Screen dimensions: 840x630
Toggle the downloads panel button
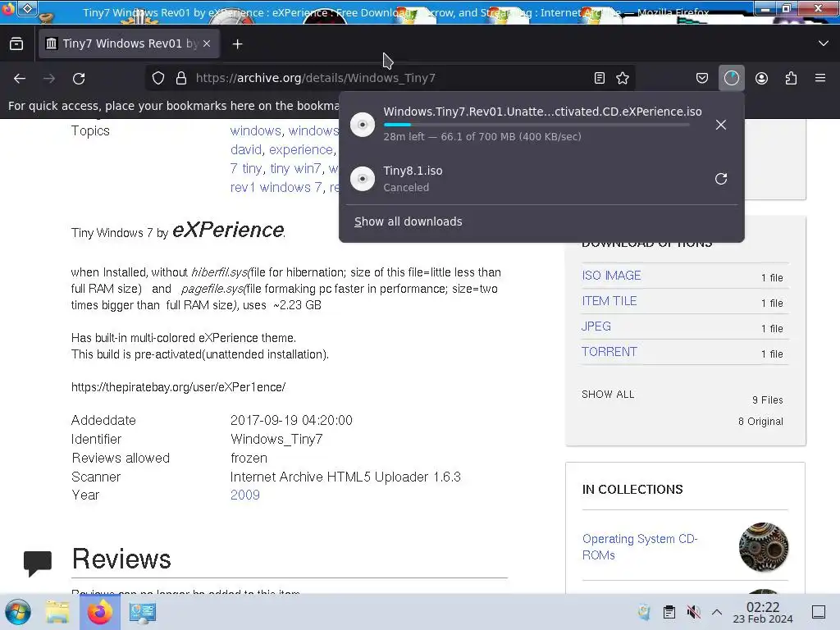click(x=731, y=78)
